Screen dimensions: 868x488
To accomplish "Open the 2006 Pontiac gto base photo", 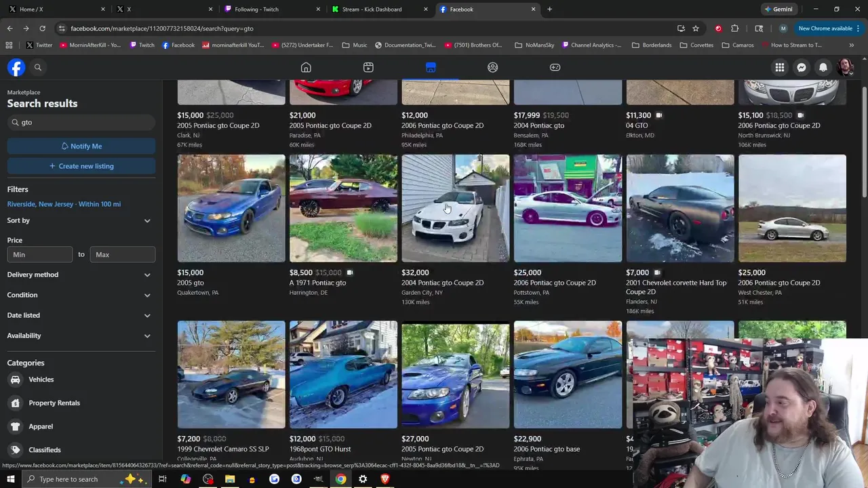I will [568, 375].
